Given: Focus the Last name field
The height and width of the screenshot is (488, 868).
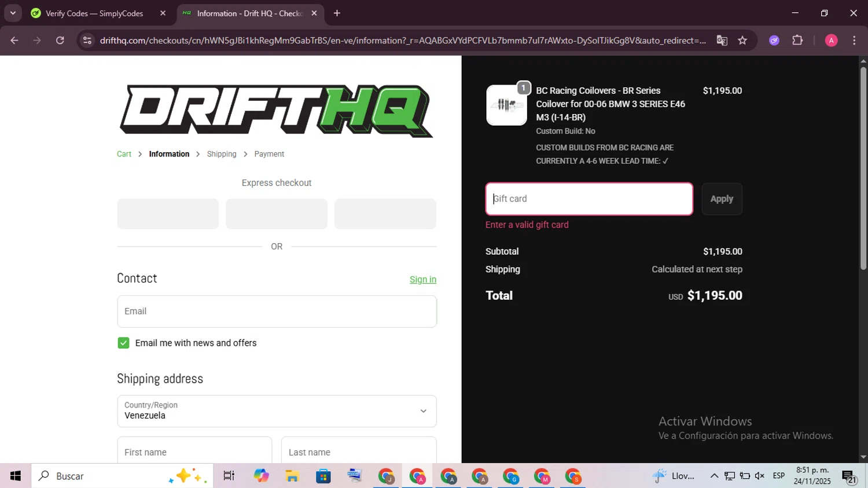Looking at the screenshot, I should click(359, 450).
